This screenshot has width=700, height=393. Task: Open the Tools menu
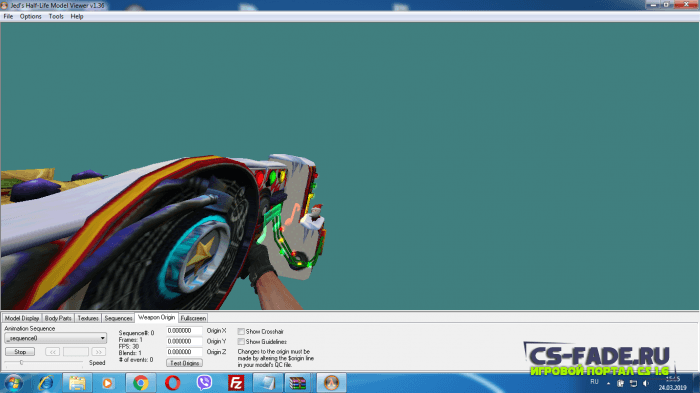click(56, 17)
